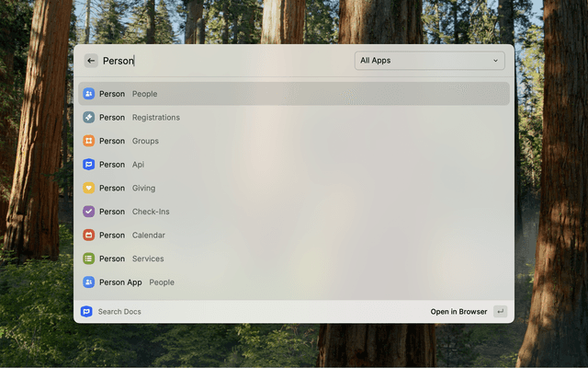The image size is (588, 368).
Task: Click the yellow Giving app icon
Action: (89, 188)
